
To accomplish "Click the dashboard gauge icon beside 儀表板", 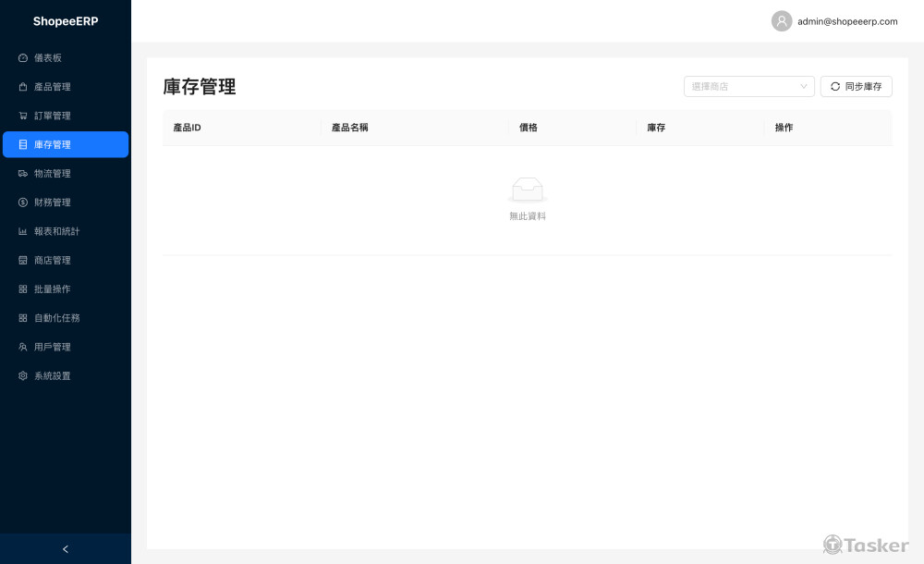I will pyautogui.click(x=23, y=58).
